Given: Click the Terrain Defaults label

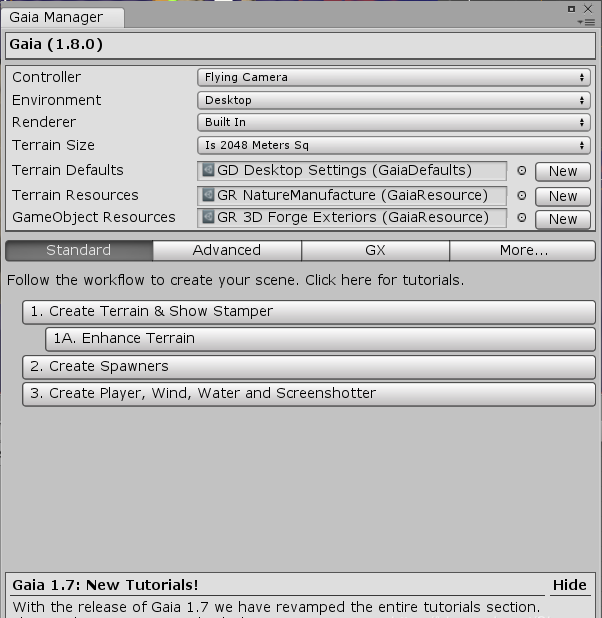Looking at the screenshot, I should pos(68,170).
